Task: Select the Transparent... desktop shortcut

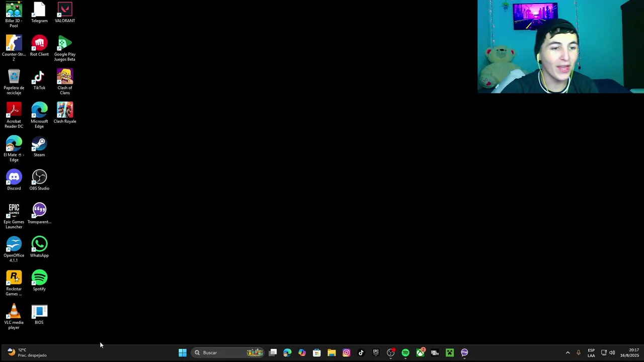Action: 39,214
